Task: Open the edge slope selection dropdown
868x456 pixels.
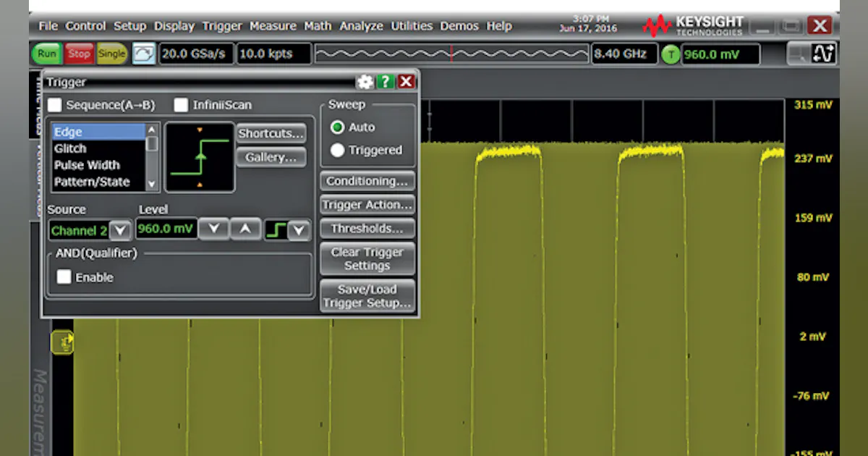Action: [299, 229]
